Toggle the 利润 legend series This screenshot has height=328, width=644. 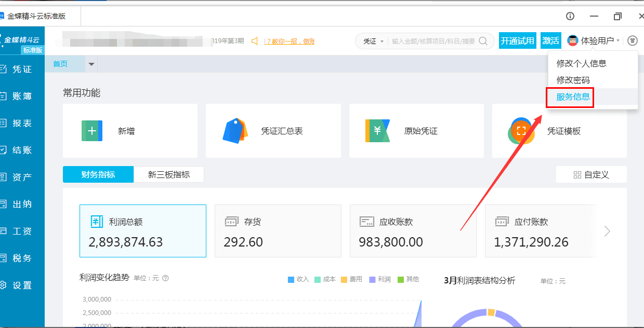point(380,279)
